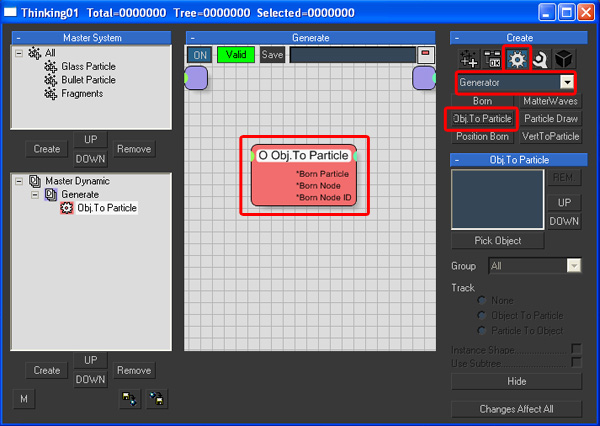Collapse the Create rollout header

457,38
